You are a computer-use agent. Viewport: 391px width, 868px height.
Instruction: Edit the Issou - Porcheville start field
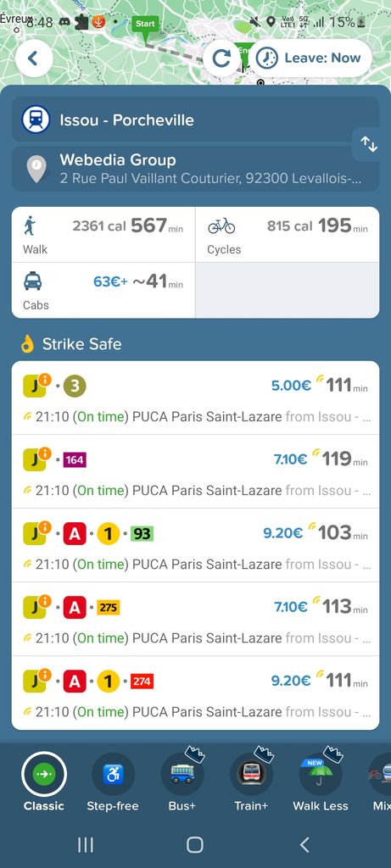pyautogui.click(x=195, y=120)
